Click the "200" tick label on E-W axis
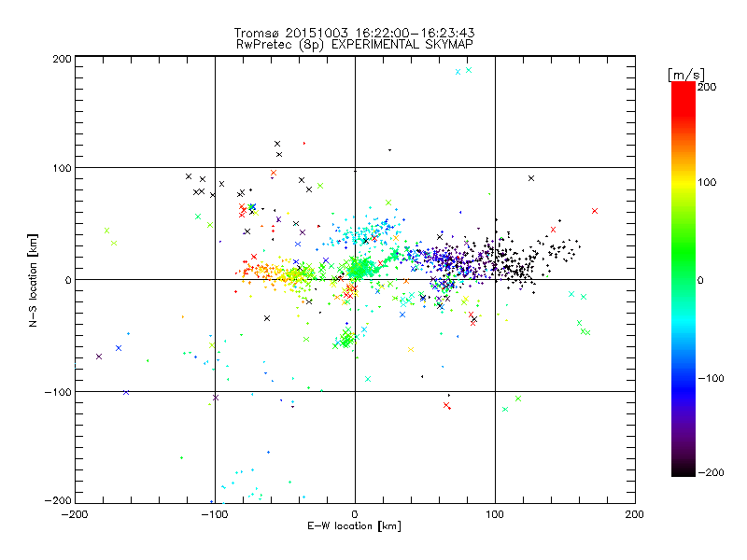The image size is (747, 560). 635,514
